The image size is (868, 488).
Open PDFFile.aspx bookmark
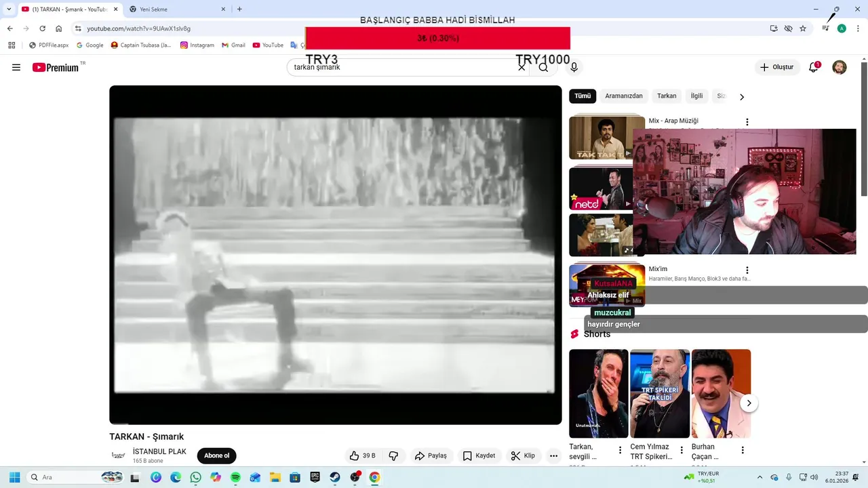49,45
